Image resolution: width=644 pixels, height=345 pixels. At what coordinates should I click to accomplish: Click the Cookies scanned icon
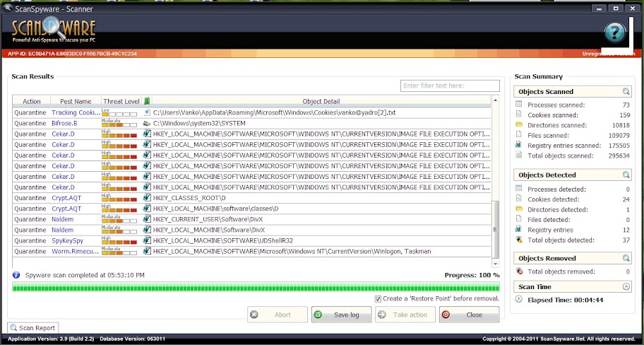[519, 115]
